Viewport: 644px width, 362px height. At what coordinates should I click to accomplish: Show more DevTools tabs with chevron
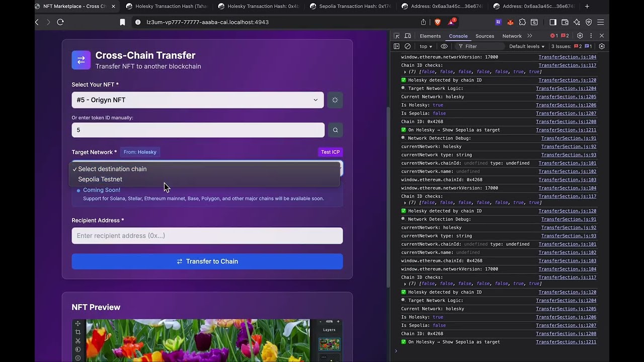point(530,36)
